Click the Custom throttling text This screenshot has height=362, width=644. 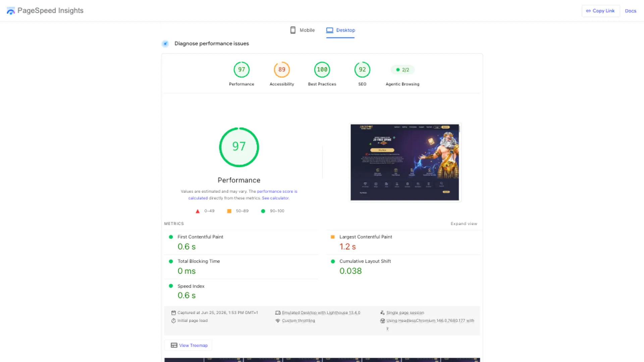pos(298,321)
